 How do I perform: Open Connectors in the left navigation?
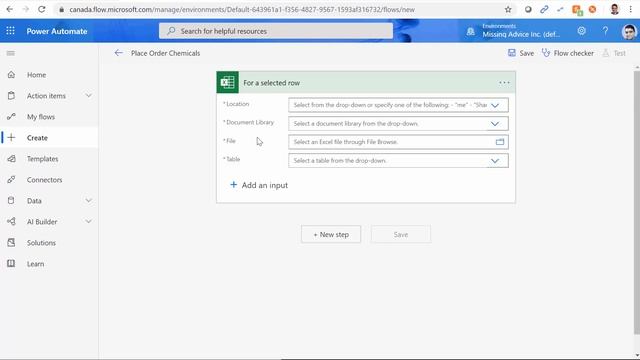(x=49, y=180)
